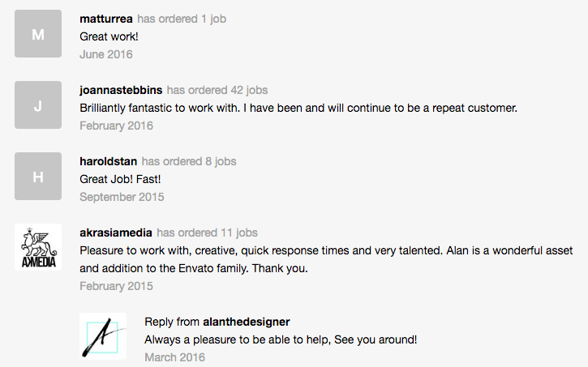
Task: Click the February 2016 review date
Action: pos(116,126)
